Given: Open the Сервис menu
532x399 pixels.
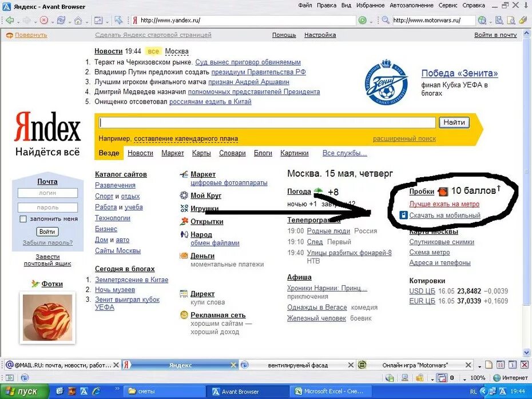Looking at the screenshot, I should (x=448, y=5).
